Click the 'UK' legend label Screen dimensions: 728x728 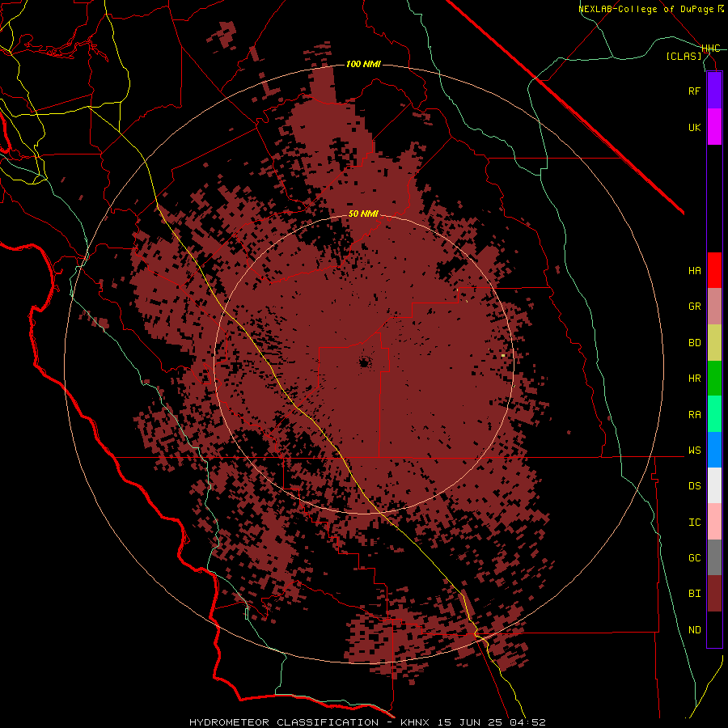[695, 127]
